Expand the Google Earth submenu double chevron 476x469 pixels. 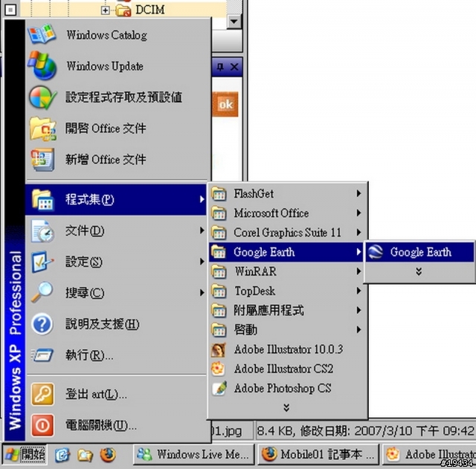[x=419, y=271]
